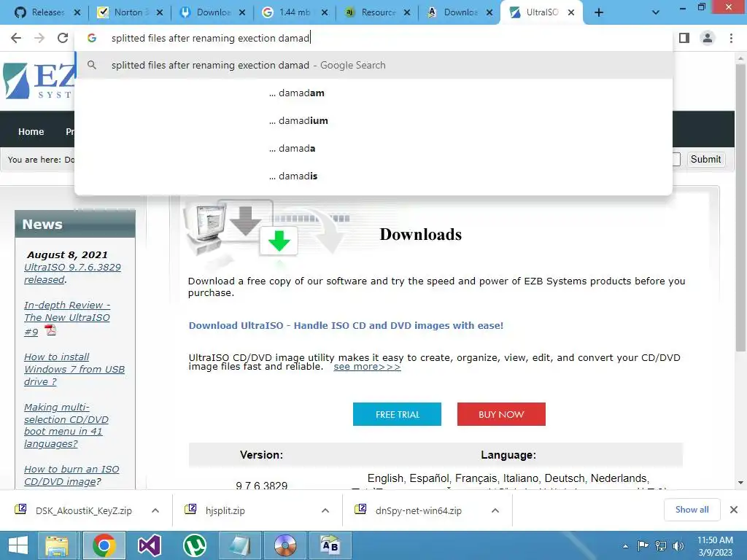Open downloaded dnSpy-net-win64.zip
This screenshot has width=747, height=560.
[410, 510]
